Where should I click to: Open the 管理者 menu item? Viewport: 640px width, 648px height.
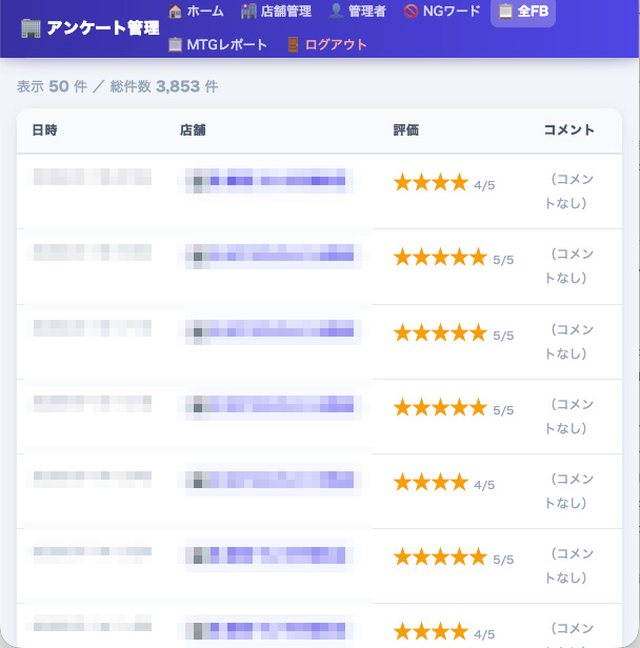coord(357,11)
